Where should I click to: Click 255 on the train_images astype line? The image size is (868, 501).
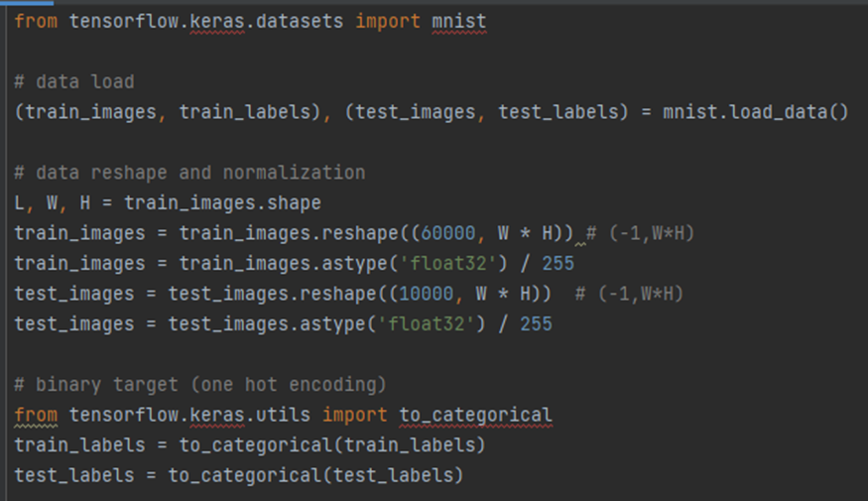coord(558,264)
